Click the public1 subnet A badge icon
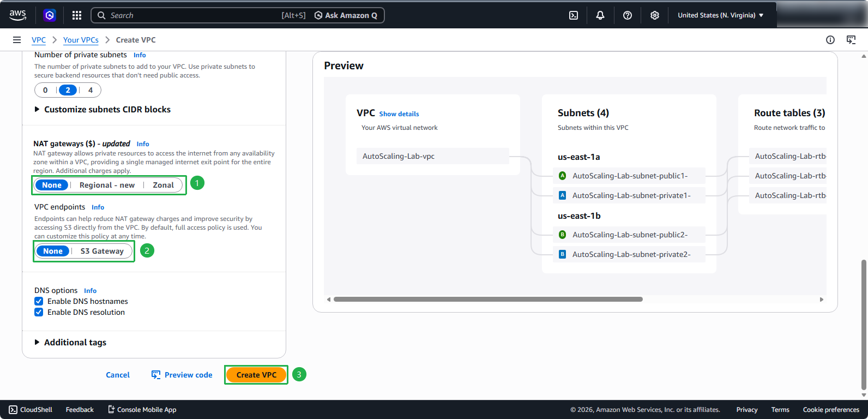The height and width of the screenshot is (419, 868). click(562, 176)
